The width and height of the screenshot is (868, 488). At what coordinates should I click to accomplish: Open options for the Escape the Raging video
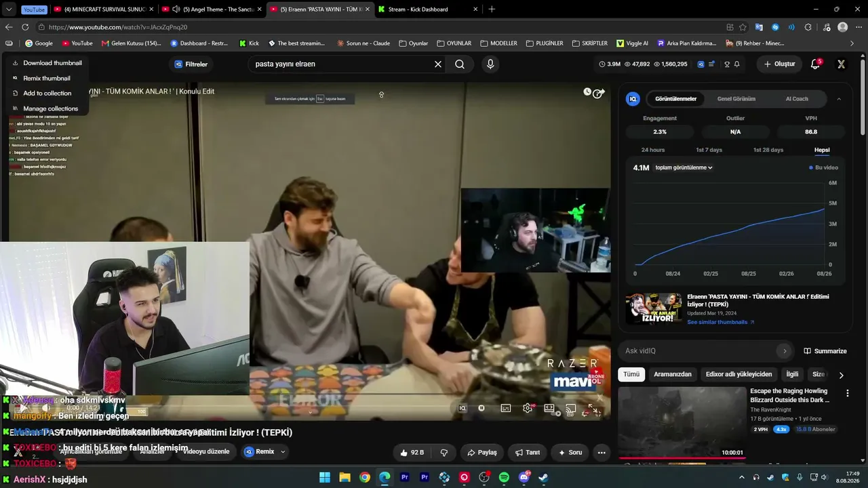[x=847, y=393]
